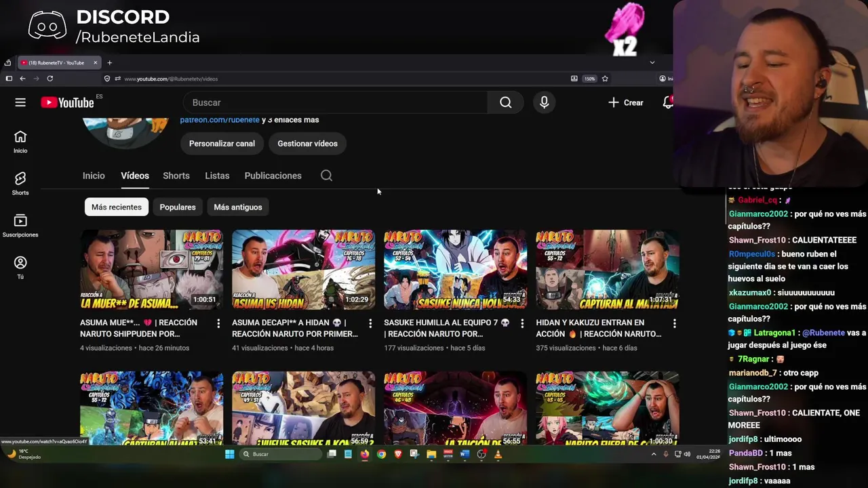This screenshot has height=488, width=868.
Task: Click the Gestionar vídeos button
Action: (x=307, y=144)
